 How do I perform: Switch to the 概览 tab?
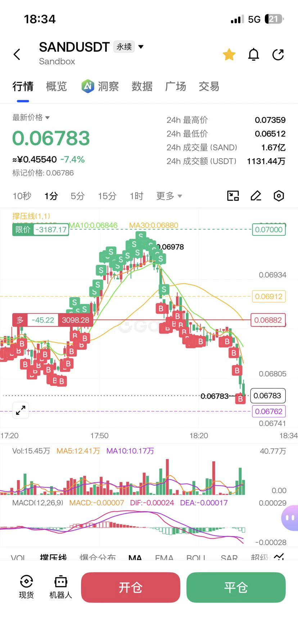pos(57,86)
